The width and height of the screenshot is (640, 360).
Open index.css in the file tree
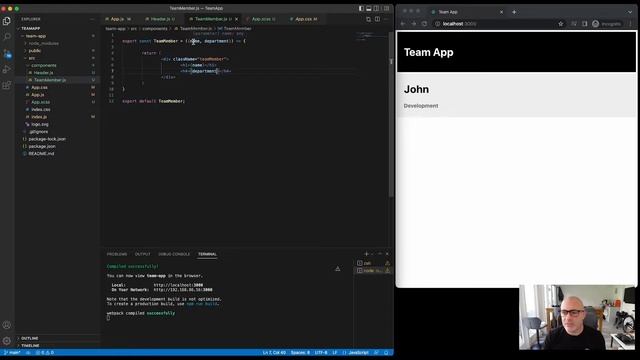[41, 109]
